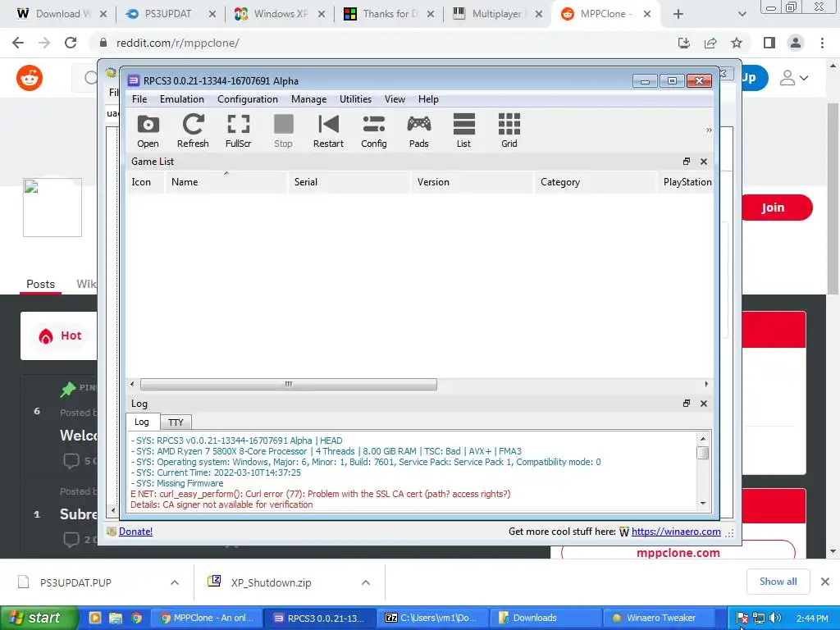
Task: Sort game list by Serial column
Action: pyautogui.click(x=349, y=182)
